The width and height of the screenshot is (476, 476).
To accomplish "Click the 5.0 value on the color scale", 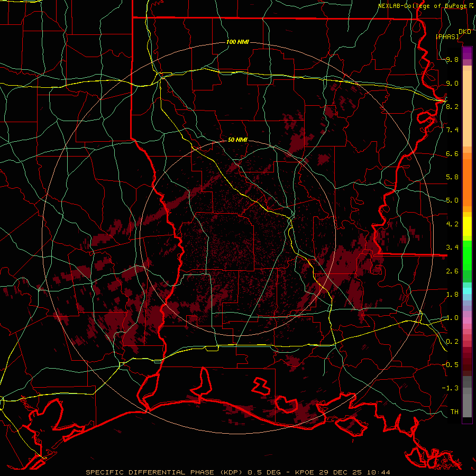I will pos(452,200).
